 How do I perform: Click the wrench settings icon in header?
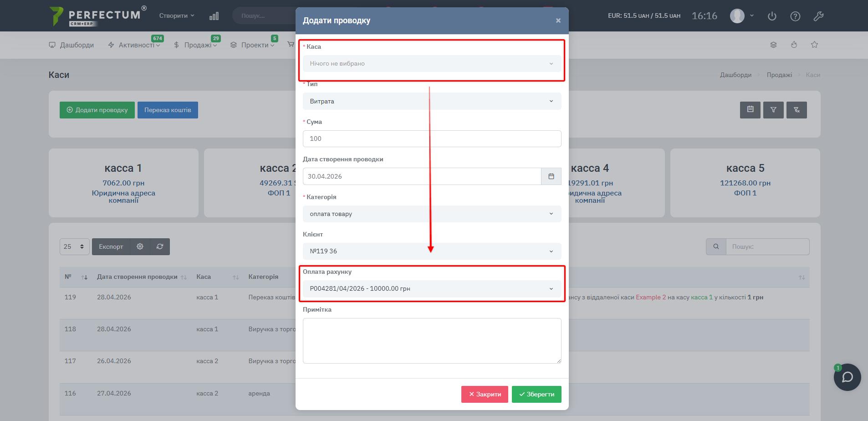(818, 16)
